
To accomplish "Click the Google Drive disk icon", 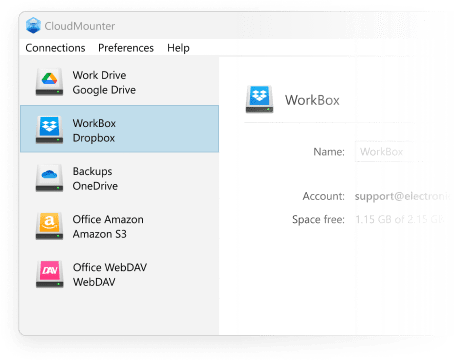I will pyautogui.click(x=49, y=82).
